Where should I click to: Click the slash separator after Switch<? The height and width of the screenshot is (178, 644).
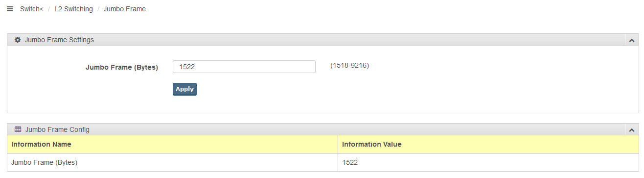coord(49,9)
